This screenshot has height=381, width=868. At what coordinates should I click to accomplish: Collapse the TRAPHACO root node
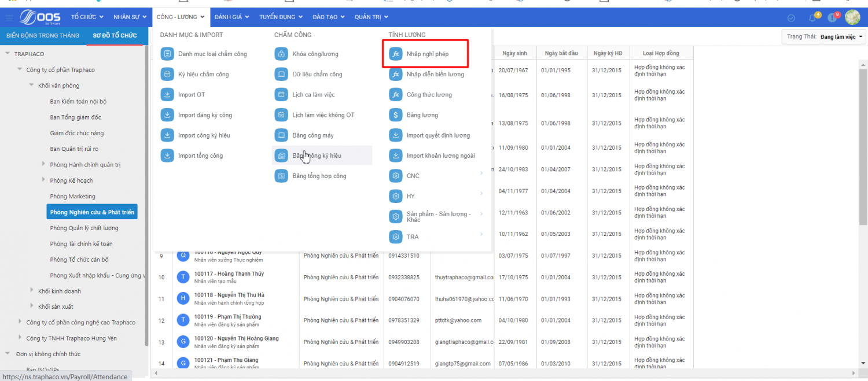tap(8, 54)
